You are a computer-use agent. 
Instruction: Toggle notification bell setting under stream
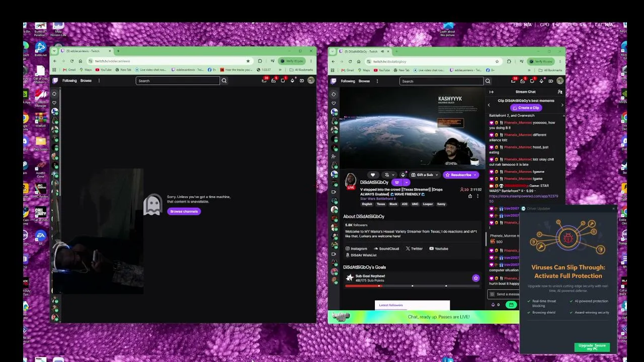[387, 175]
